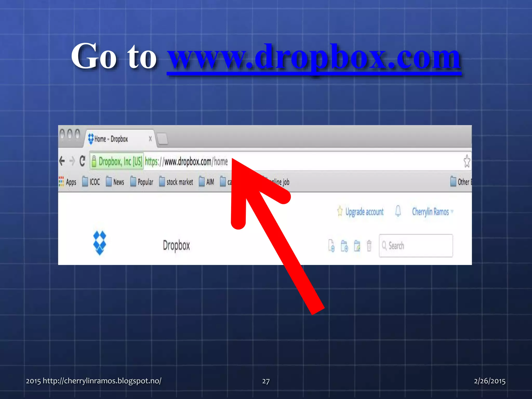Screen dimensions: 532x399
Task: Click the mac window red close button
Action: click(62, 134)
